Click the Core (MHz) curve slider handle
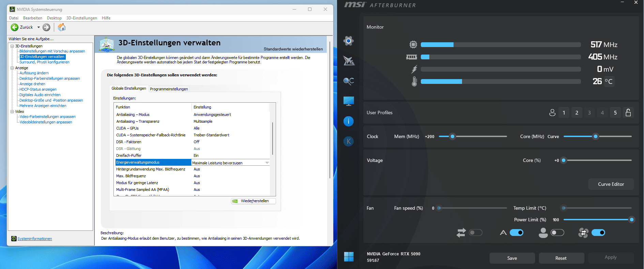 [596, 136]
